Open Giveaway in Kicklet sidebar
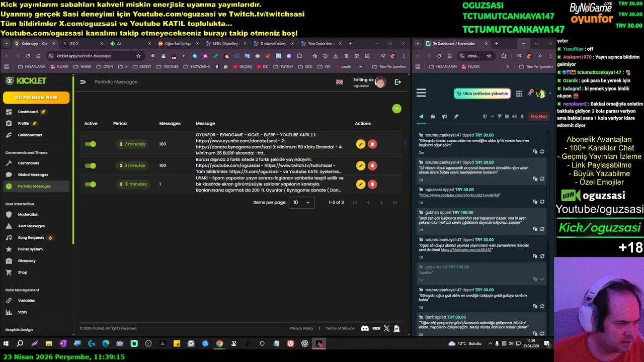The width and height of the screenshot is (644, 362). coord(27,260)
